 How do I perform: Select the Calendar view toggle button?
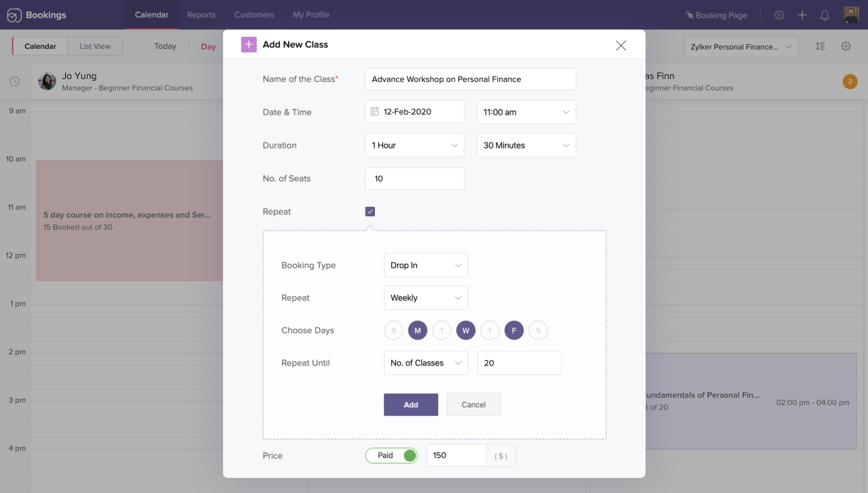(40, 46)
